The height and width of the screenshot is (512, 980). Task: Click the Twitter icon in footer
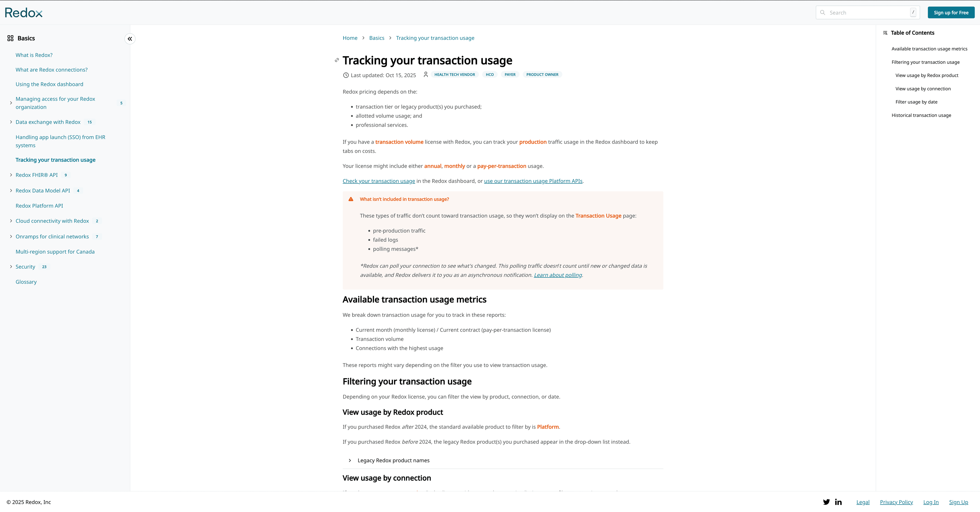(826, 502)
